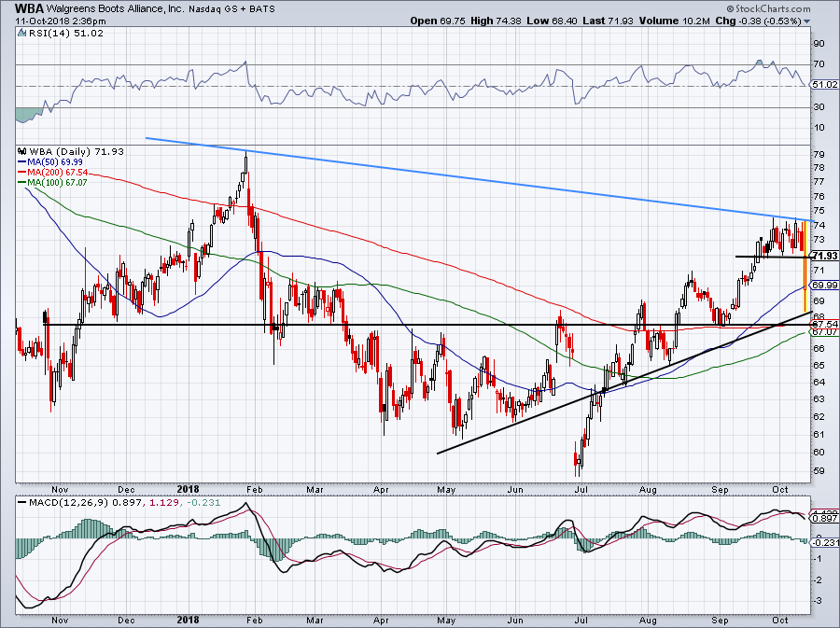The image size is (840, 628).
Task: Click the red MACD signal value 1.129
Action: pyautogui.click(x=162, y=503)
